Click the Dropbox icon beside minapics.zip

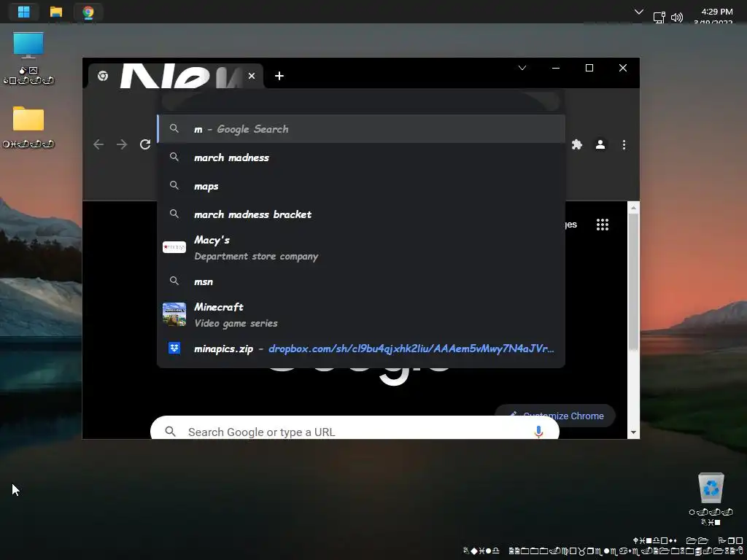[174, 348]
